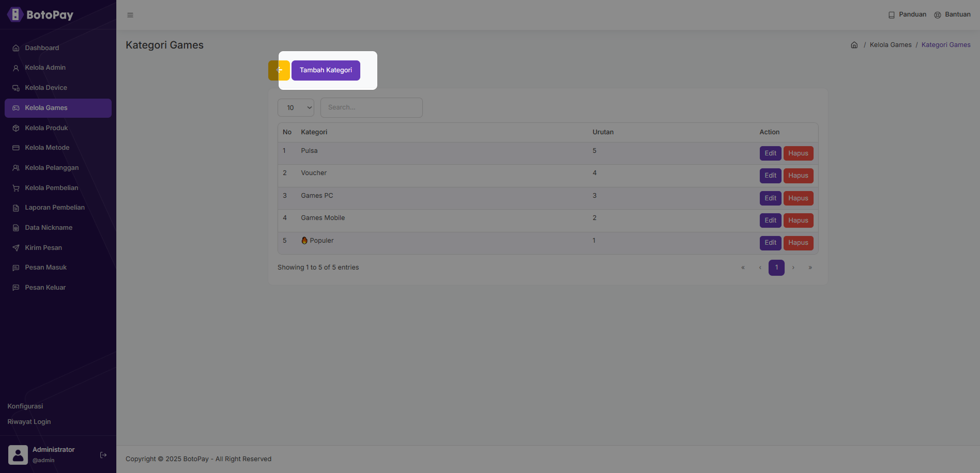Open the entries-per-page dropdown showing 10

(x=296, y=107)
